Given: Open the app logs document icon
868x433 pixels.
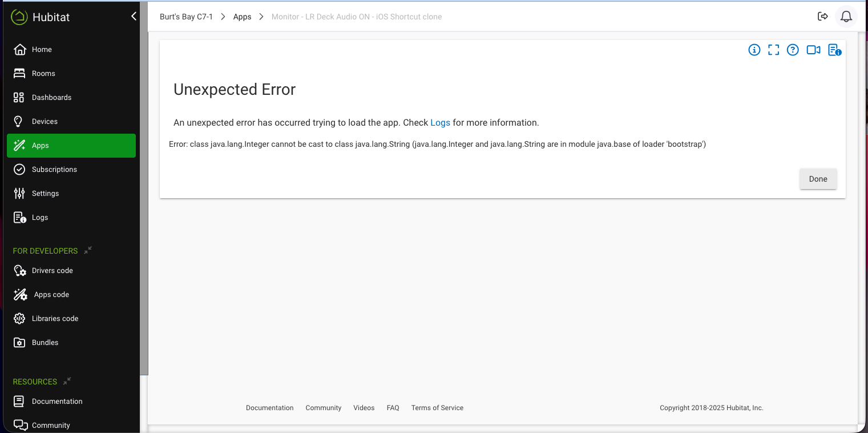Looking at the screenshot, I should pos(834,50).
